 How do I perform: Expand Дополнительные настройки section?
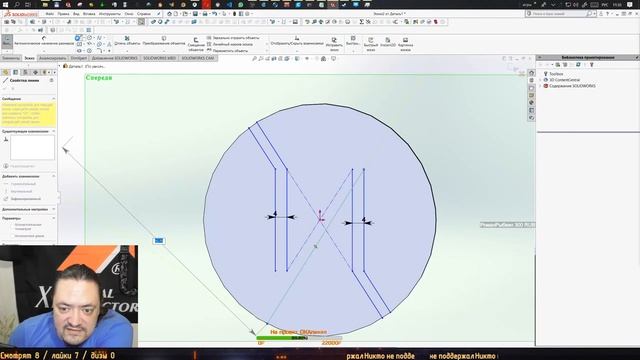point(53,209)
